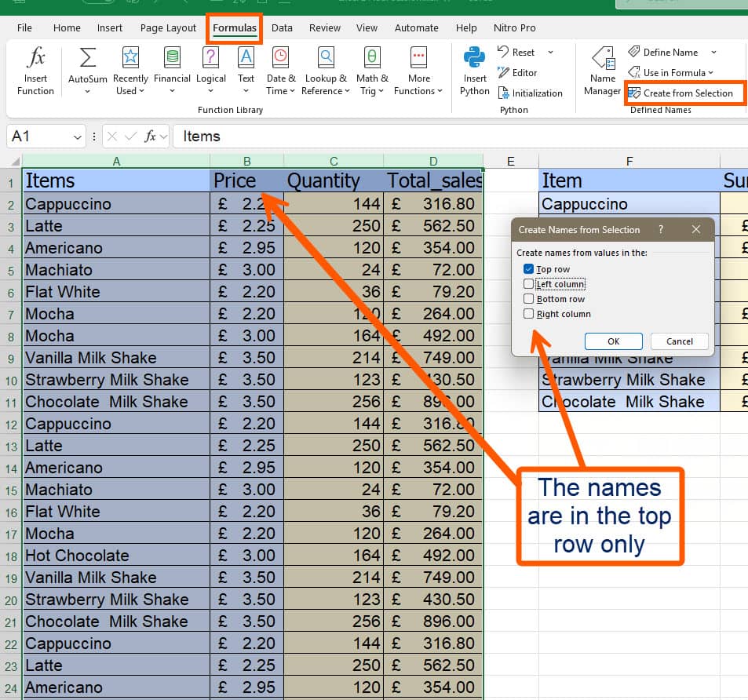Screen dimensions: 748x700
Task: Uncheck the Top row checkbox
Action: (528, 269)
